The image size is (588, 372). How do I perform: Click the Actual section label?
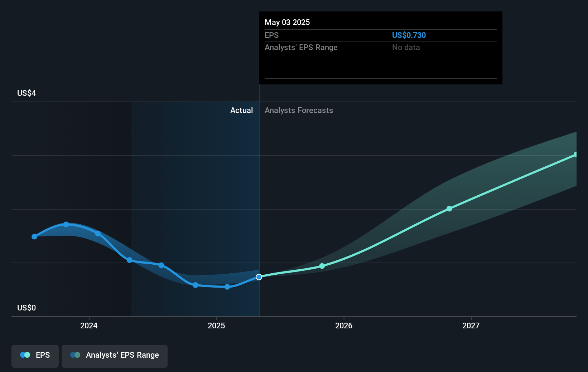coord(241,110)
